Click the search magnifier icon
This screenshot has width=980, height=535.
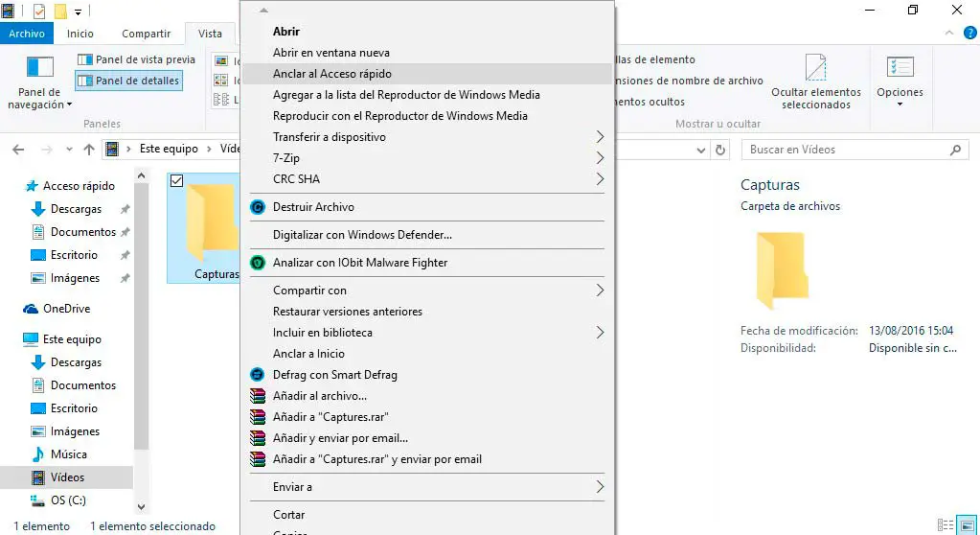point(955,150)
